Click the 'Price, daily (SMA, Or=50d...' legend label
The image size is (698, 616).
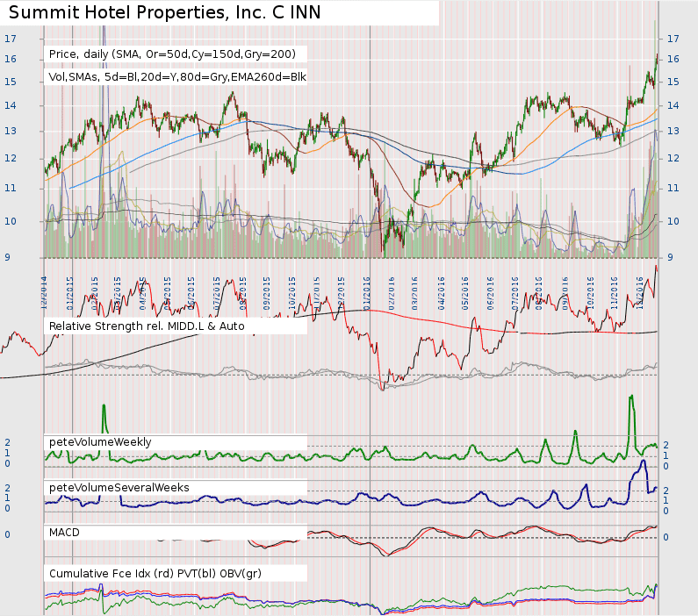point(172,54)
